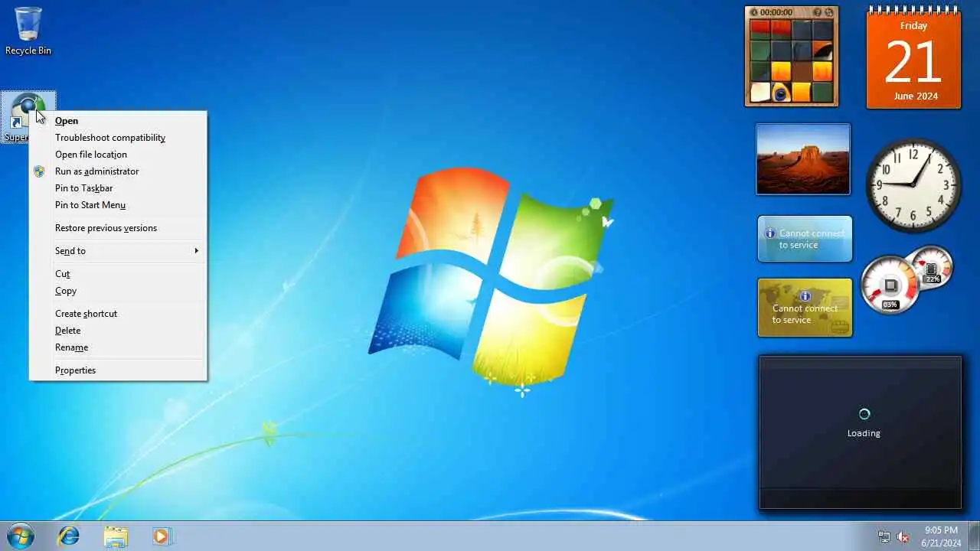Click Friday on the calendar gadget

pos(913,25)
